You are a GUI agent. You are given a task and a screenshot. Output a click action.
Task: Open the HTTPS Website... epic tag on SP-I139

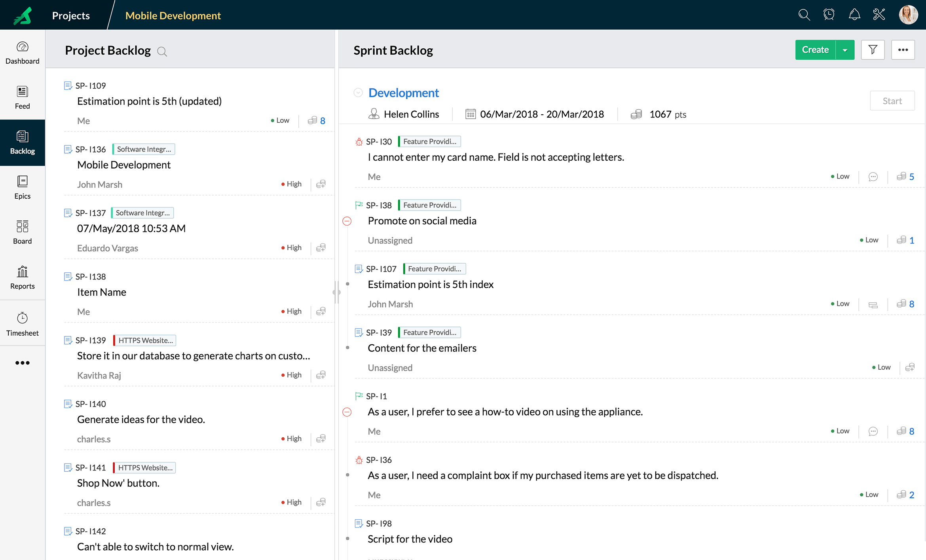coord(145,340)
